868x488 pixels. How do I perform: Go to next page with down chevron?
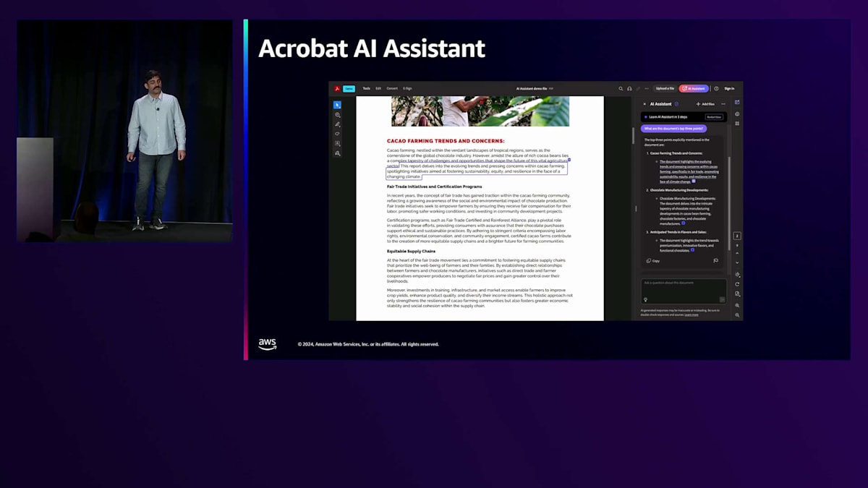[x=737, y=262]
